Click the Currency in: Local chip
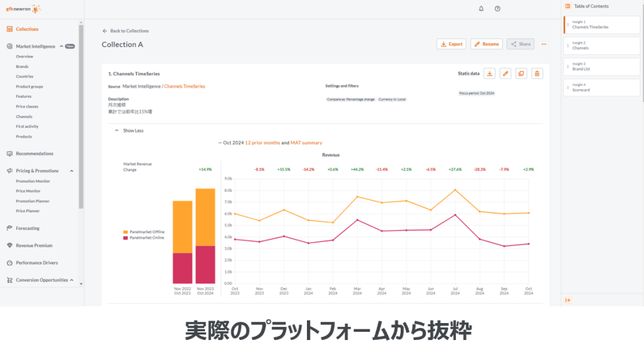The image size is (644, 357). click(x=392, y=99)
